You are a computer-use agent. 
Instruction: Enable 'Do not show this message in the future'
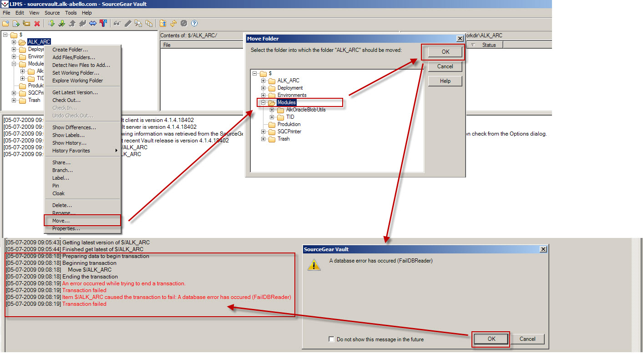(x=331, y=339)
